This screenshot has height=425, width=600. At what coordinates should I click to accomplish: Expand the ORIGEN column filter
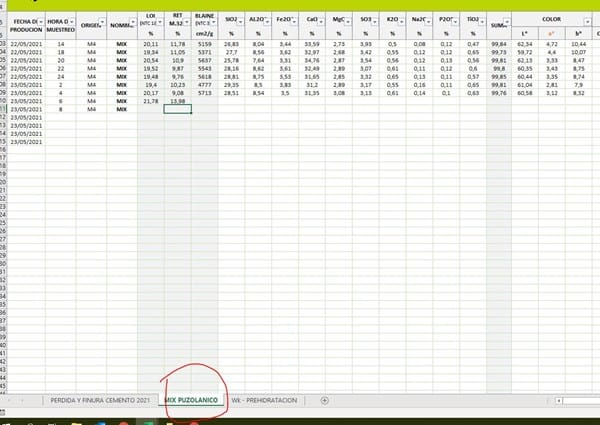(102, 22)
